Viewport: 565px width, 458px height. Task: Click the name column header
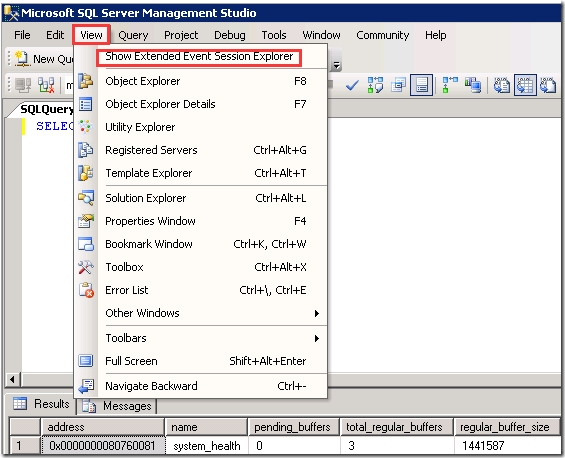coord(206,427)
